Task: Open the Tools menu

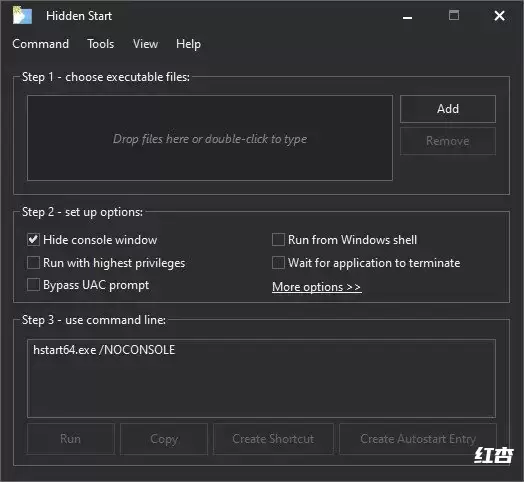Action: pos(101,44)
